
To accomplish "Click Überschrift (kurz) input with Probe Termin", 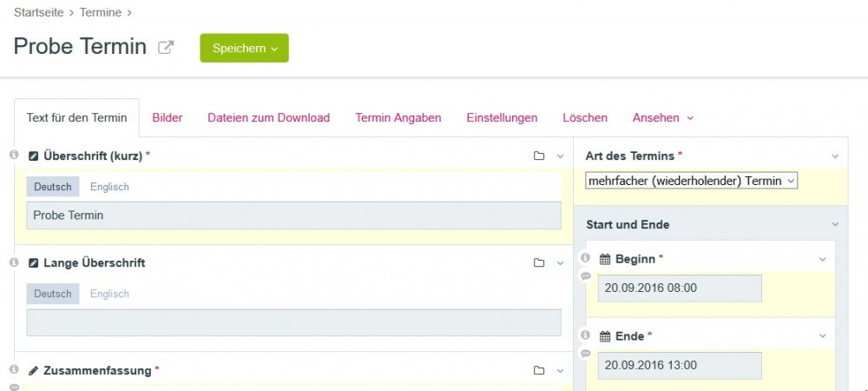I will point(293,215).
